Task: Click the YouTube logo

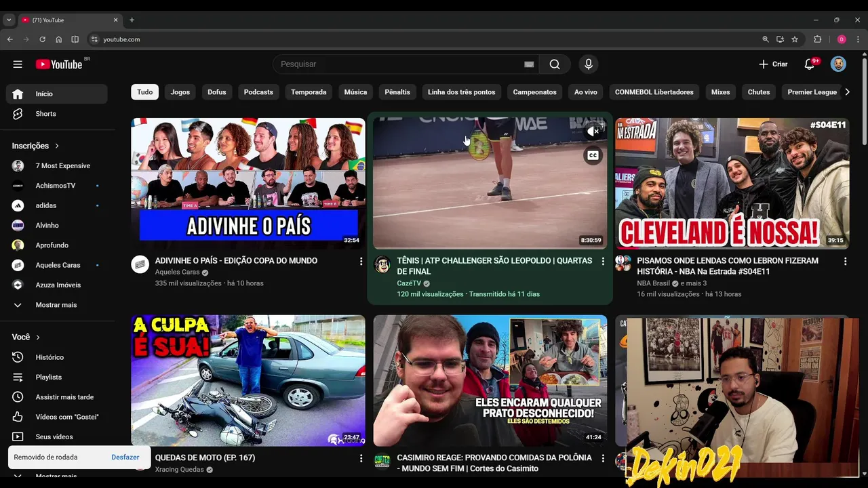Action: click(x=59, y=64)
